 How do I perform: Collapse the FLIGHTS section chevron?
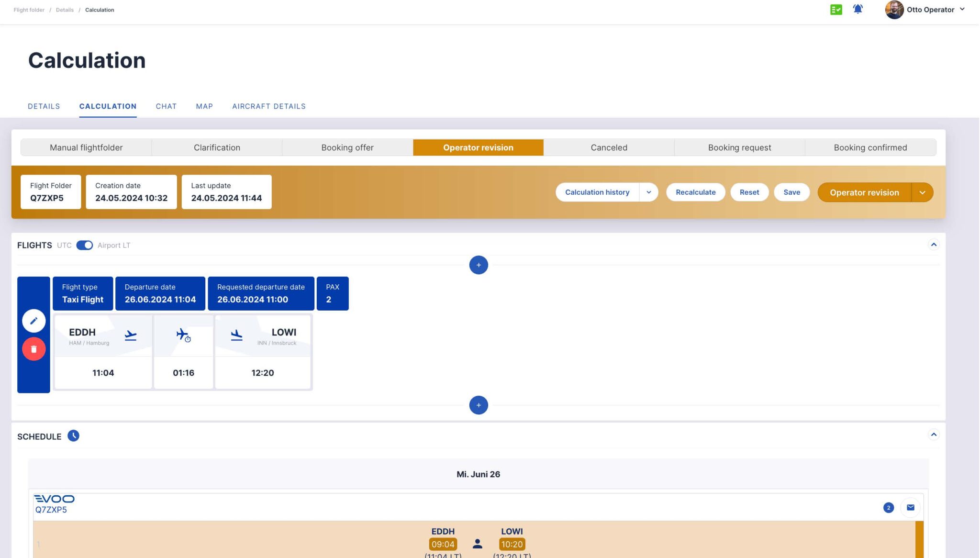pos(934,245)
